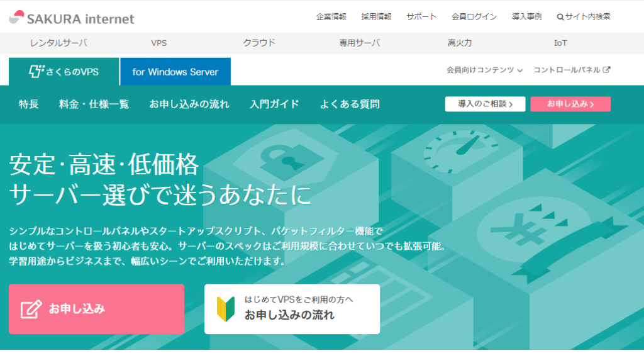Click the search magnifier icon for サイト内検索
The image size is (644, 358).
(x=560, y=17)
